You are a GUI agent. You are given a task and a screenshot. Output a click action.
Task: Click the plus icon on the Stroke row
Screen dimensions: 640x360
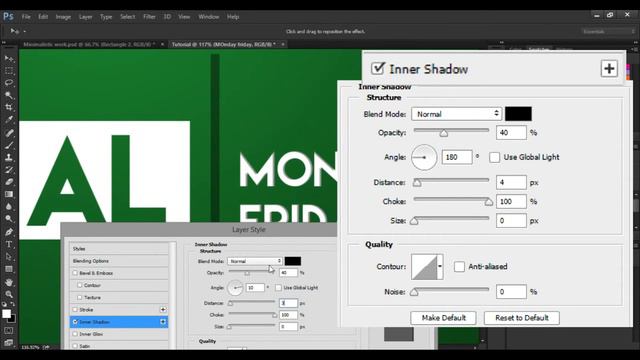(163, 310)
